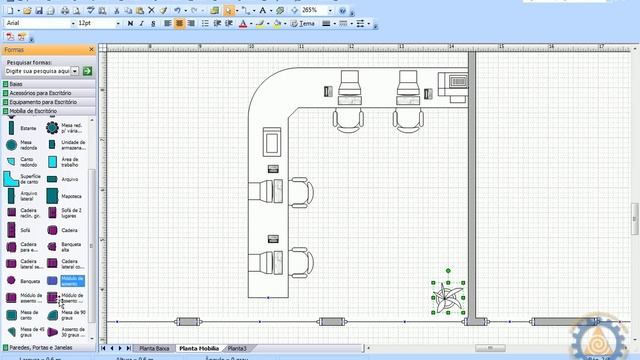Copy the selected shape
The height and width of the screenshot is (360, 640).
pyautogui.click(x=128, y=11)
